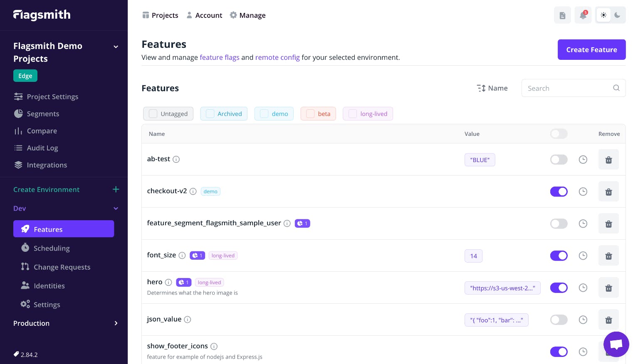Click segment override badge on font_size

click(x=197, y=256)
